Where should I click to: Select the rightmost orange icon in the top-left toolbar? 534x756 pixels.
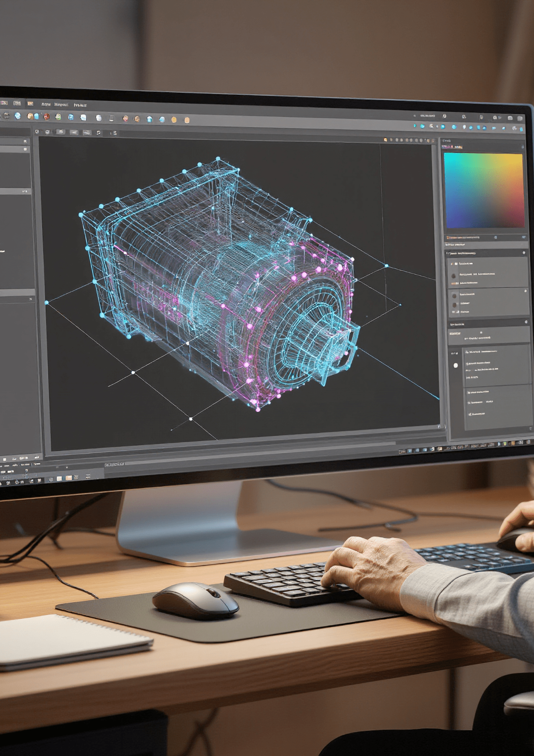coord(187,120)
